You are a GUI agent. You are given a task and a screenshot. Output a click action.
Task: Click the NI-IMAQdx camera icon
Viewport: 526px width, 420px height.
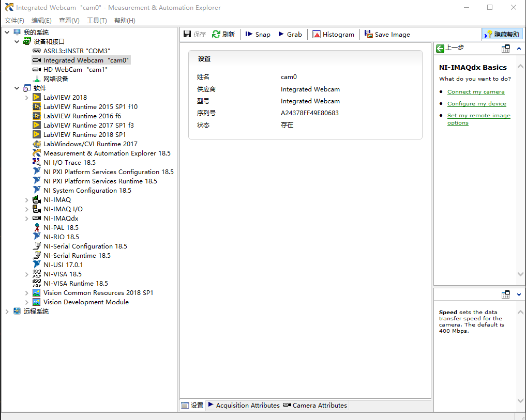37,218
